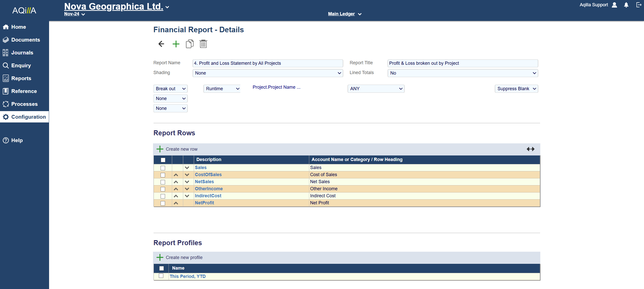
Task: Click the Report Title input field
Action: tap(462, 63)
